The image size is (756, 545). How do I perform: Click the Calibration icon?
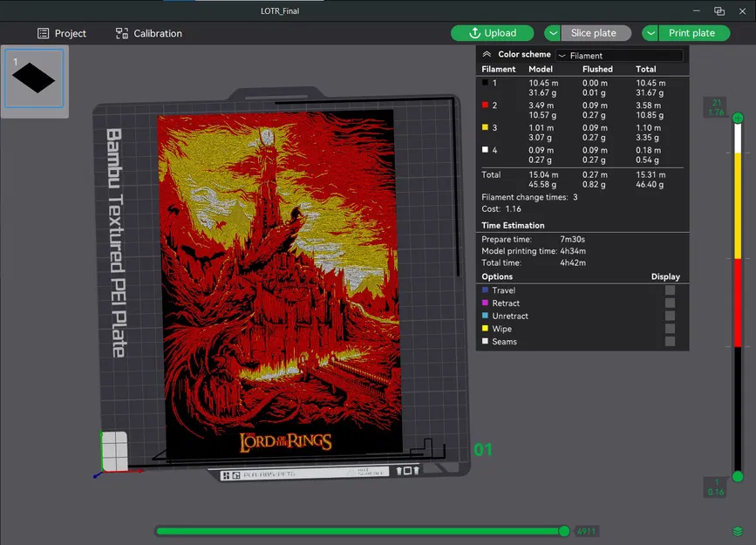pyautogui.click(x=121, y=33)
